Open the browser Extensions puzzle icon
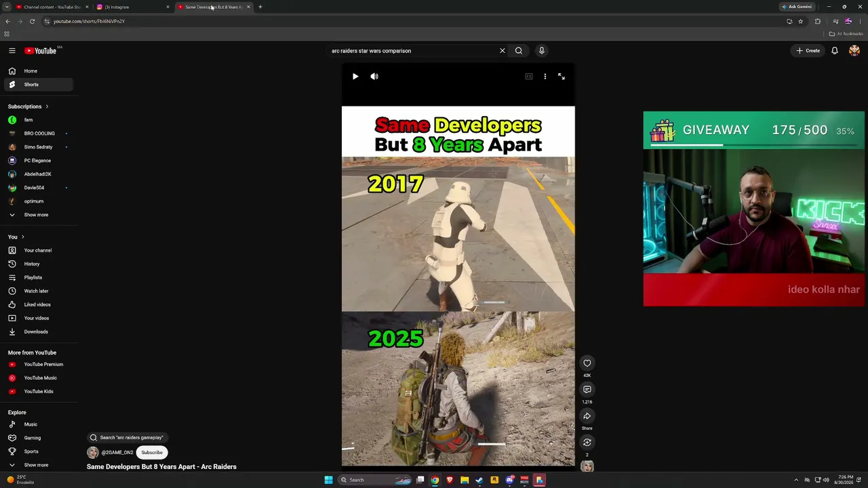The height and width of the screenshot is (488, 868). tap(818, 22)
